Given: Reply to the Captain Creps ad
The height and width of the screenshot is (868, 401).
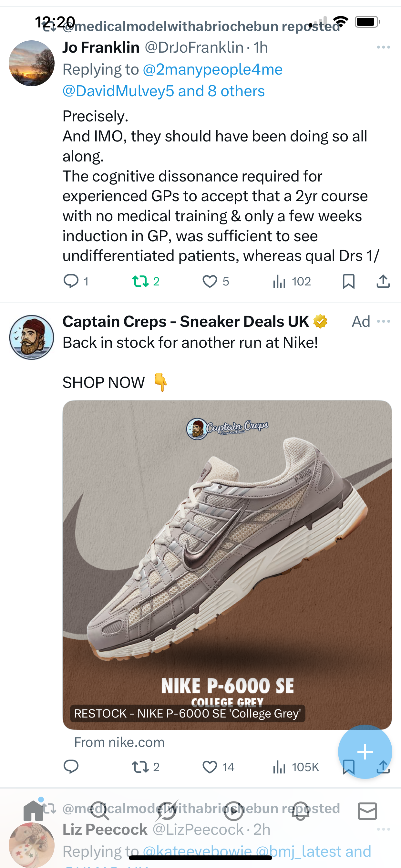Looking at the screenshot, I should point(71,767).
